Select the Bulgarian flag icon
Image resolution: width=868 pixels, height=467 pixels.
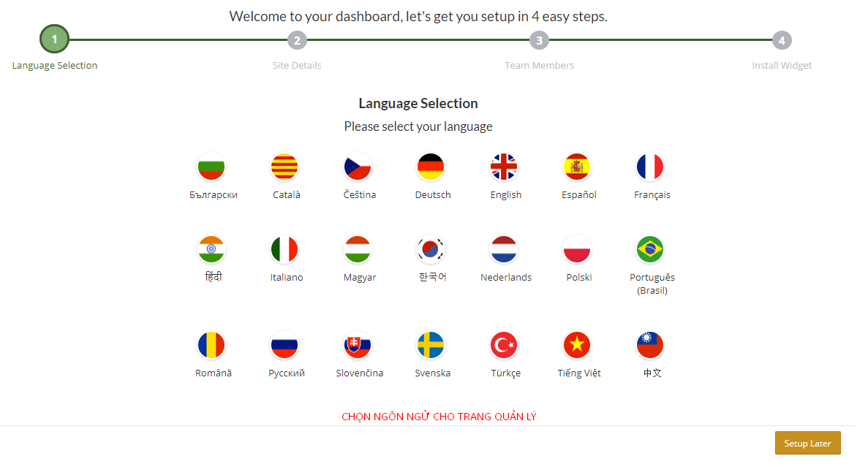tap(211, 167)
